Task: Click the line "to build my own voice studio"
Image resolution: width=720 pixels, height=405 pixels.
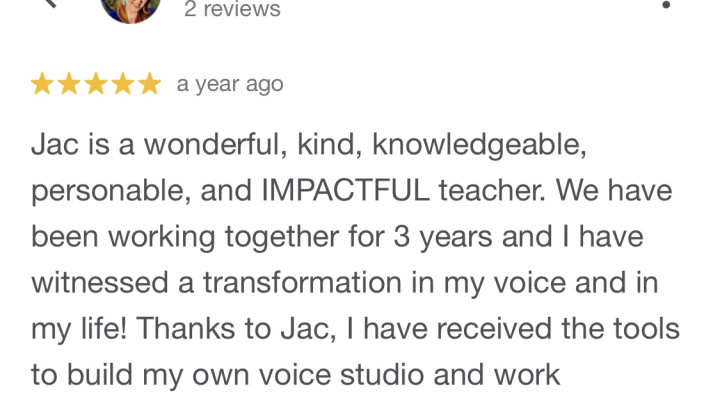Action: click(x=295, y=376)
